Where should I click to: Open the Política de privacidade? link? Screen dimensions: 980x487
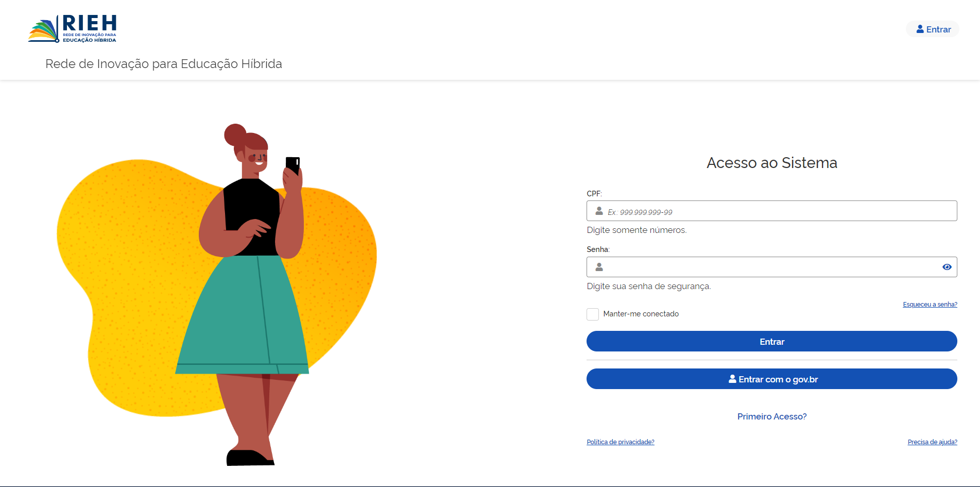click(620, 442)
